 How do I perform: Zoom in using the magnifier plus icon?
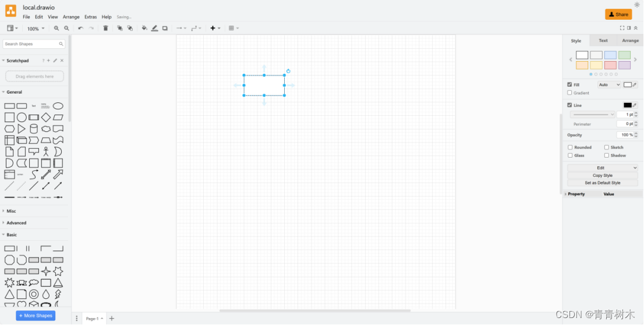56,28
